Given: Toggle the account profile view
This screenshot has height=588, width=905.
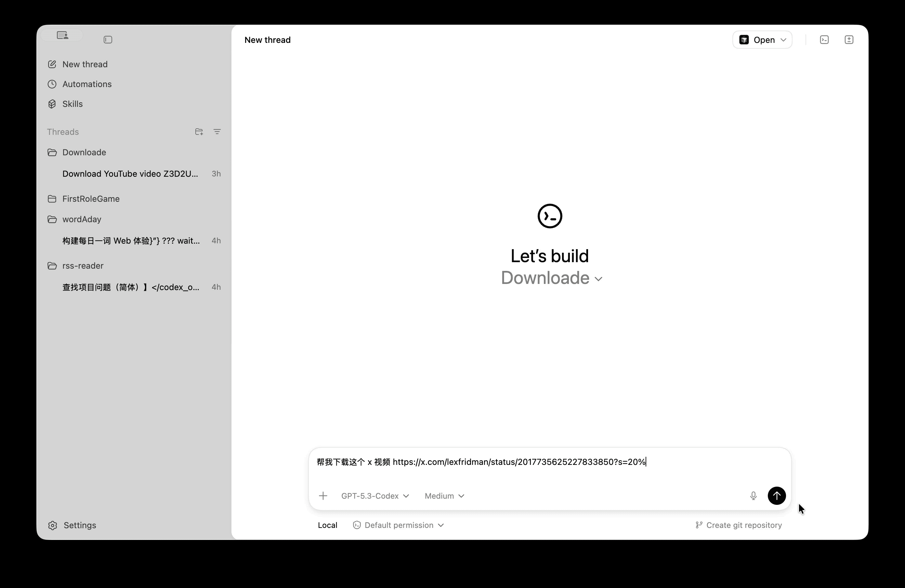Looking at the screenshot, I should pos(63,34).
